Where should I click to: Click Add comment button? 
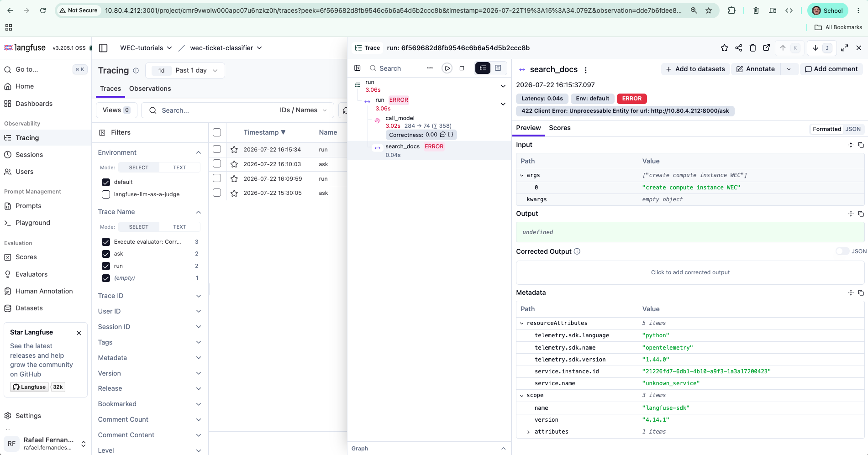coord(831,69)
